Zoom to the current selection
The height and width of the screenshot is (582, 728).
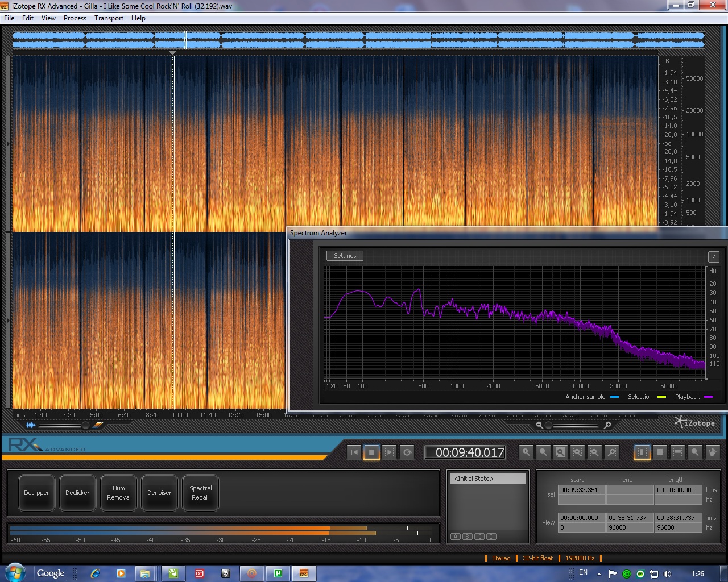[x=577, y=452]
